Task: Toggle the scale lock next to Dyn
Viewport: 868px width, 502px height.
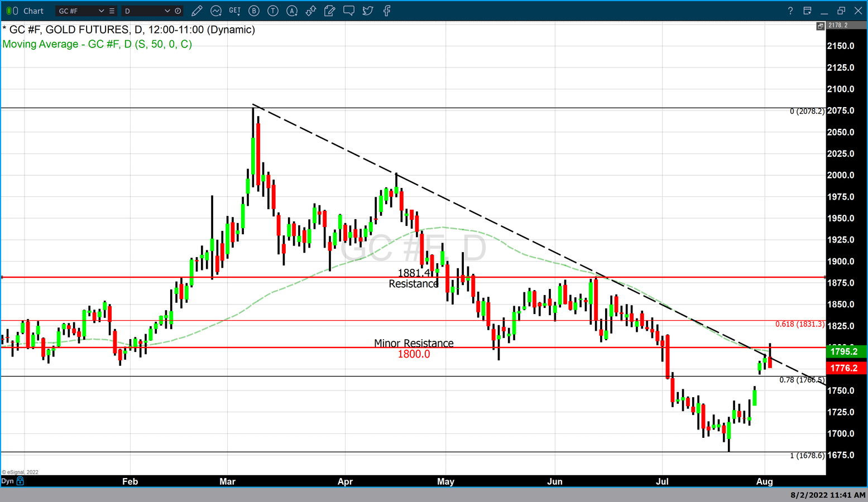Action: point(21,481)
